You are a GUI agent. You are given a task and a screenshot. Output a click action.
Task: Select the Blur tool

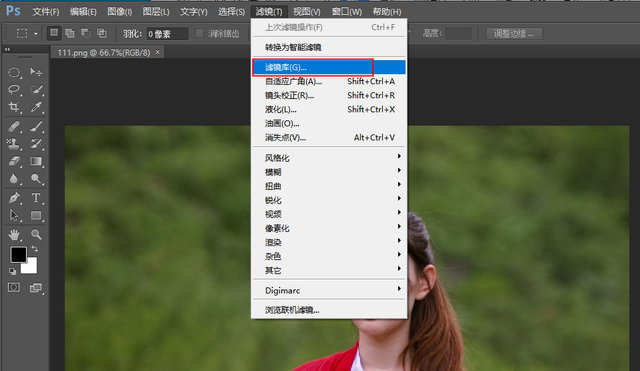(14, 179)
